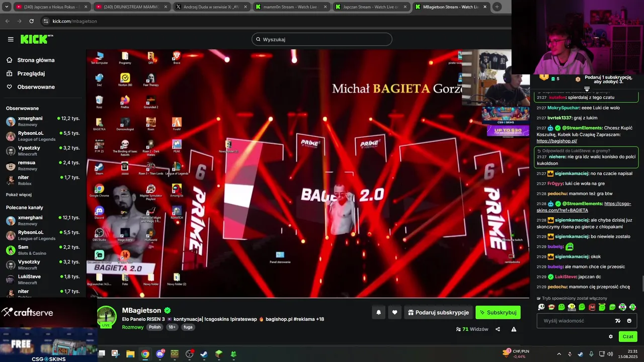The height and width of the screenshot is (362, 644).
Task: Open the emoji picker in chat input
Action: point(629,321)
